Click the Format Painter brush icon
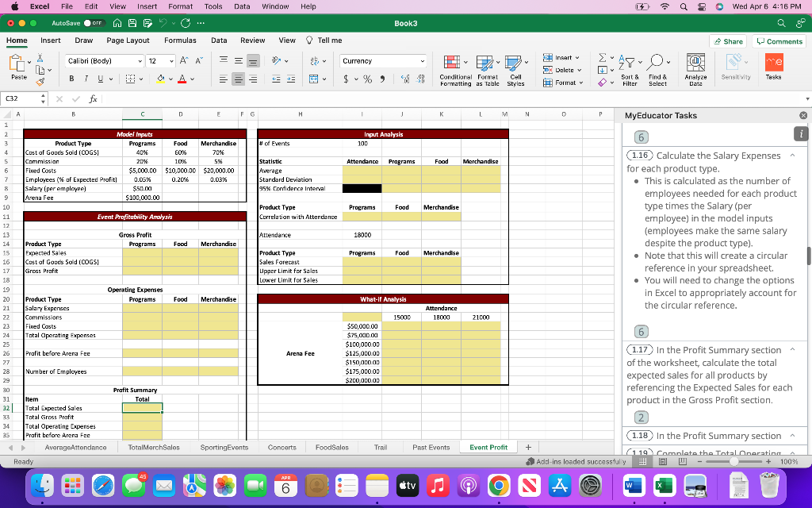Image resolution: width=812 pixels, height=508 pixels. (x=40, y=82)
